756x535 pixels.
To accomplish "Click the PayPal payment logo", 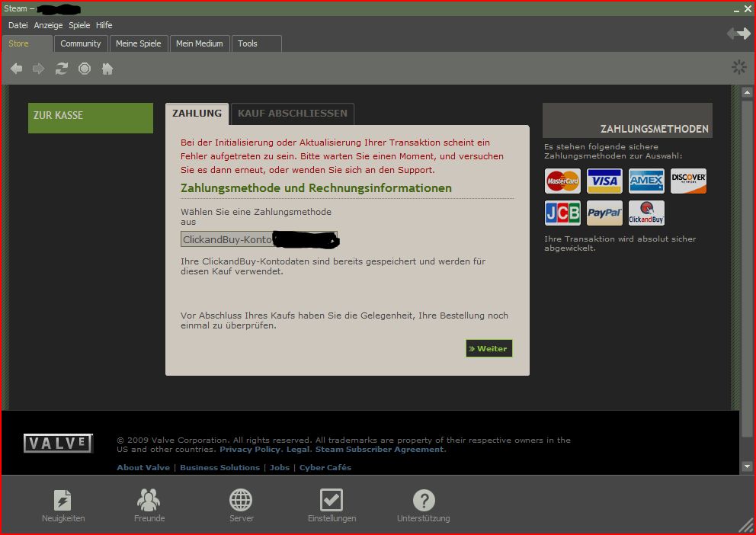I will point(604,213).
